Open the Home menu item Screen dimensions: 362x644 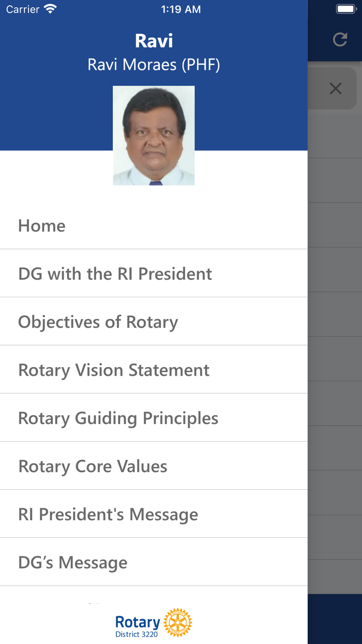click(x=41, y=225)
